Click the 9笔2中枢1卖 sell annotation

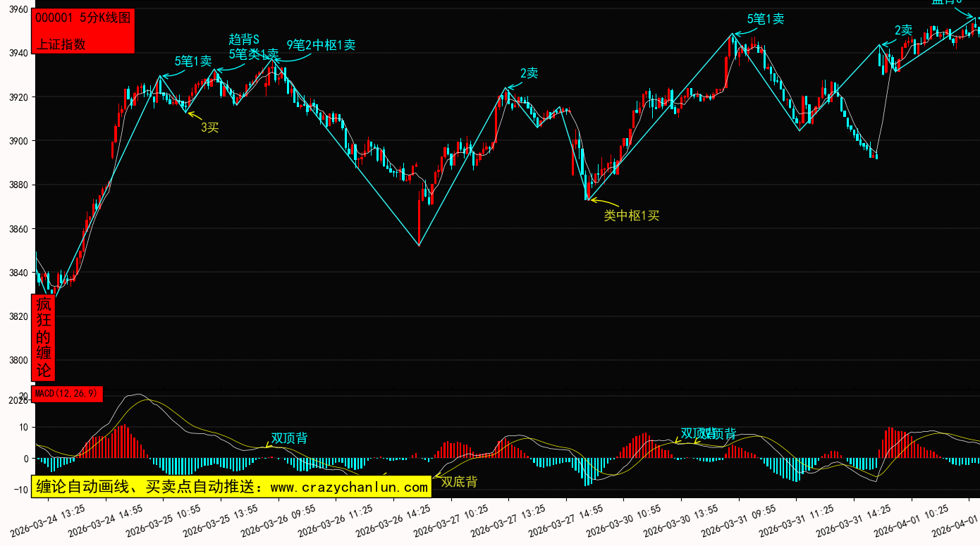[x=321, y=45]
